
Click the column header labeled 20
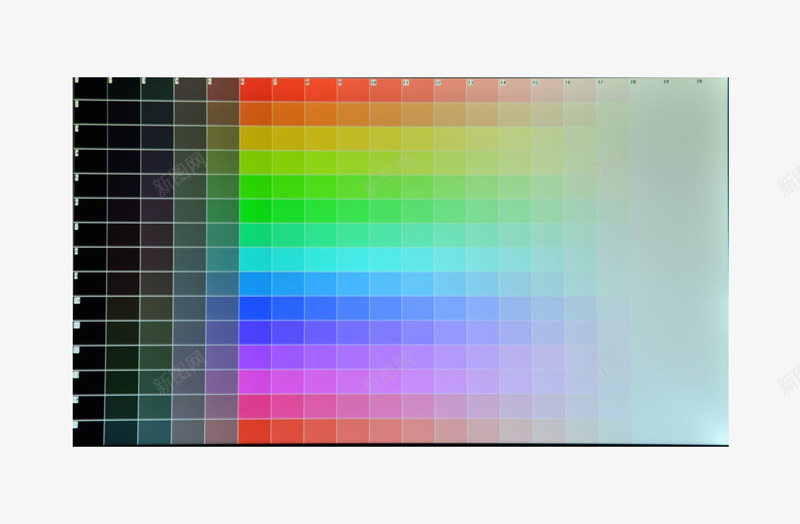[x=699, y=81]
